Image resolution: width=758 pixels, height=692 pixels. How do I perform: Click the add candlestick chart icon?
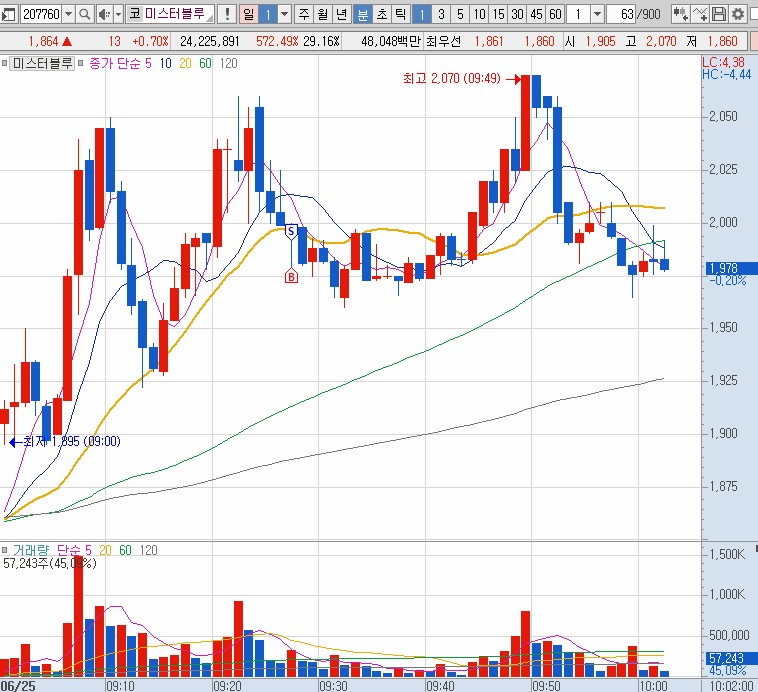682,14
